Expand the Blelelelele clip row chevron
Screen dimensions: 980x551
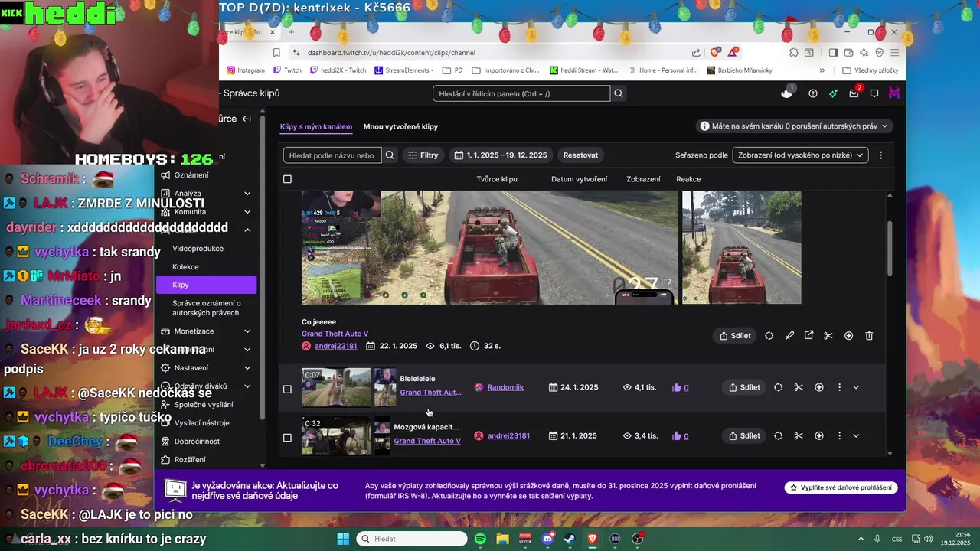click(x=856, y=387)
